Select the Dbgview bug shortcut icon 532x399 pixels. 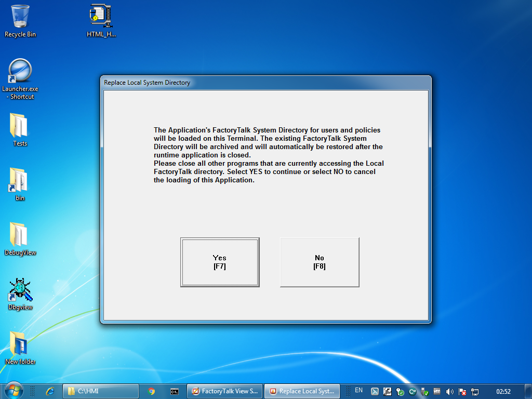20,294
